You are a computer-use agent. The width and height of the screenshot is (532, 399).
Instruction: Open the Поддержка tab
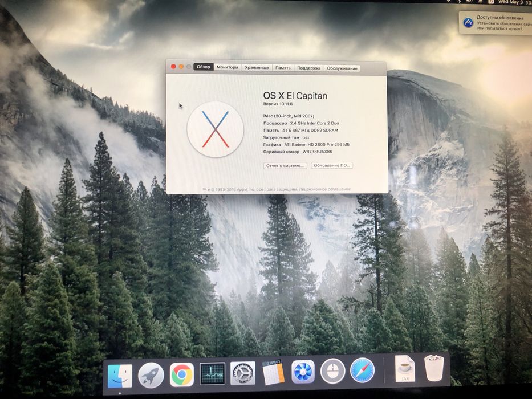coord(308,68)
